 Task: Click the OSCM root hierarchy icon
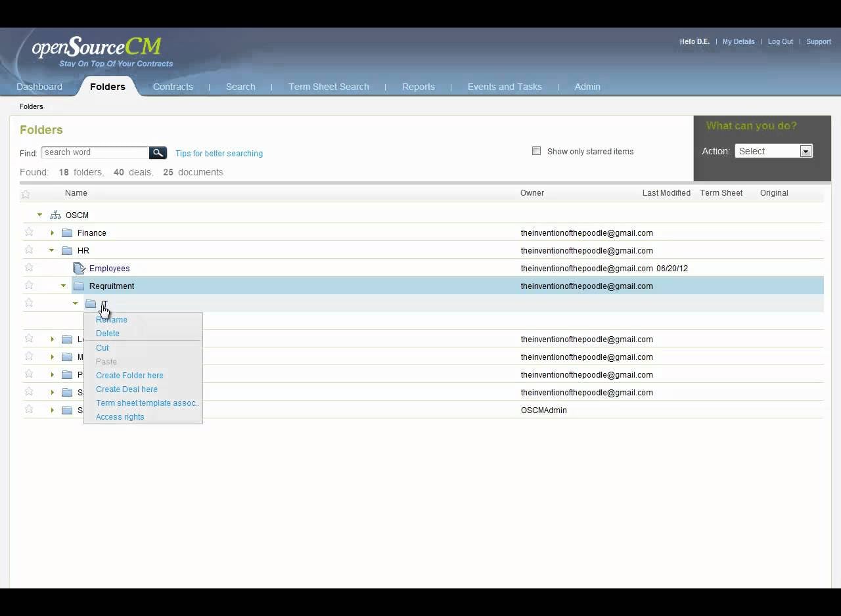pos(55,215)
